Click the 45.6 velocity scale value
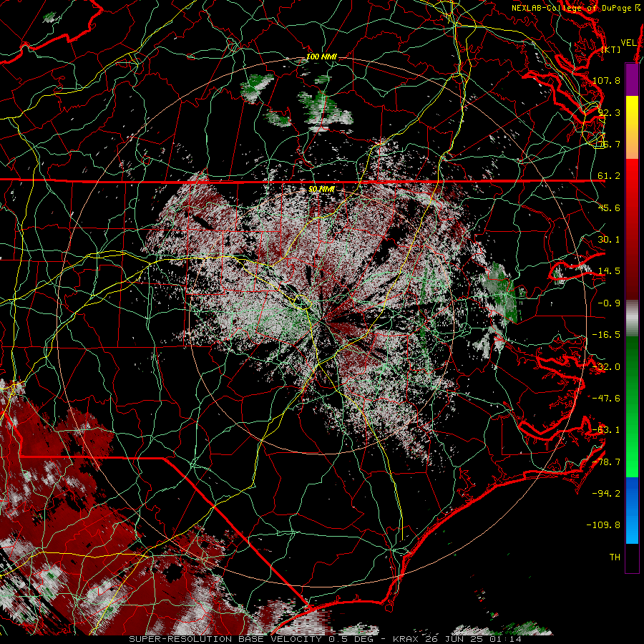Image resolution: width=644 pixels, height=644 pixels. (x=609, y=208)
